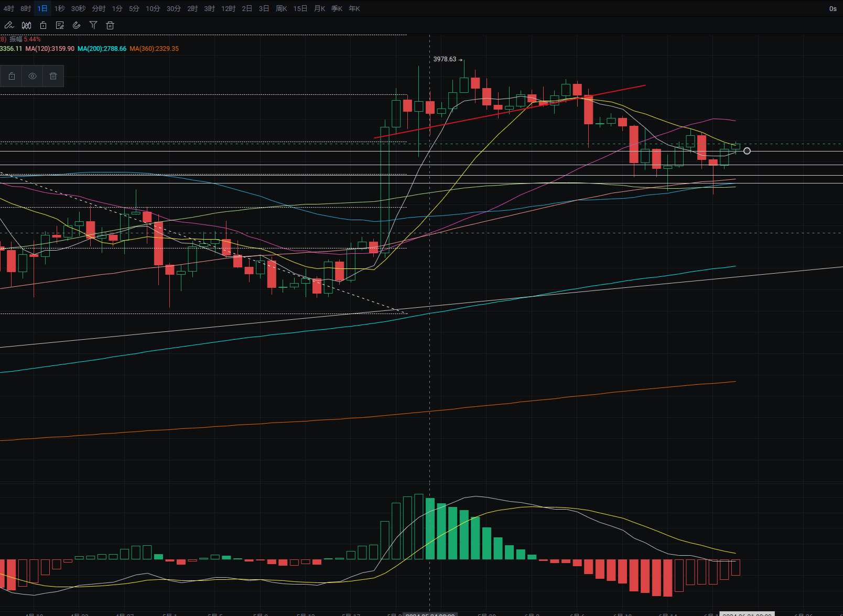The width and height of the screenshot is (843, 616).
Task: Click the trash icon in top toolbar
Action: 110,25
